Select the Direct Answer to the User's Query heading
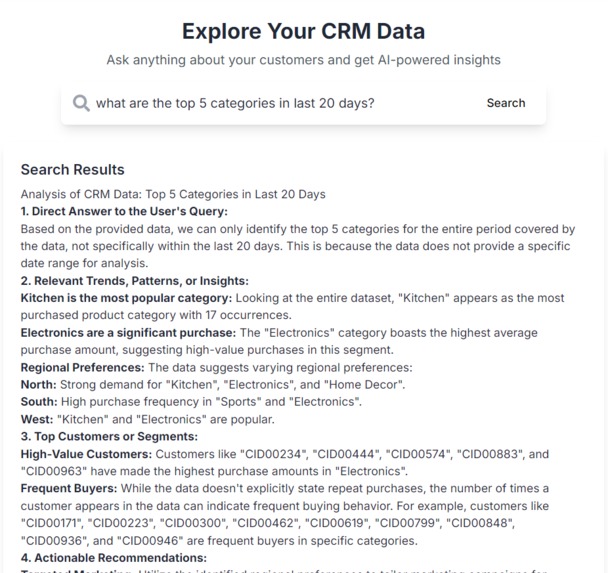 tap(124, 211)
